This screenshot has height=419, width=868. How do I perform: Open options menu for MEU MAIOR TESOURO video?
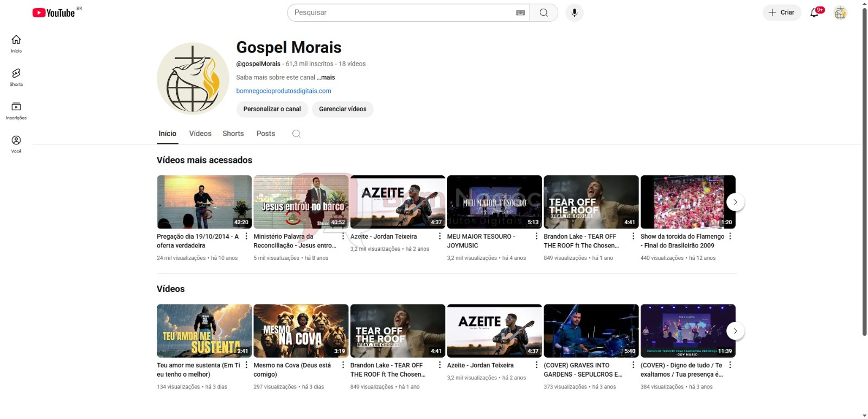(x=537, y=236)
